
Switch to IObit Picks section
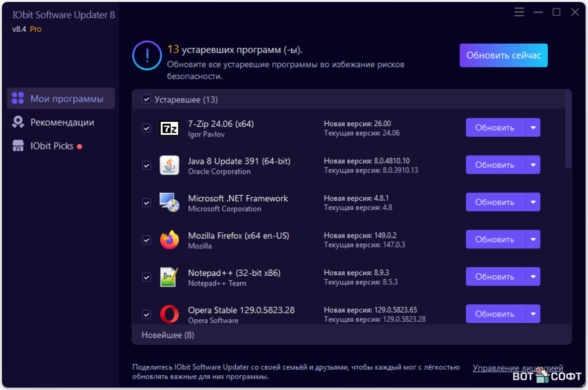(52, 146)
